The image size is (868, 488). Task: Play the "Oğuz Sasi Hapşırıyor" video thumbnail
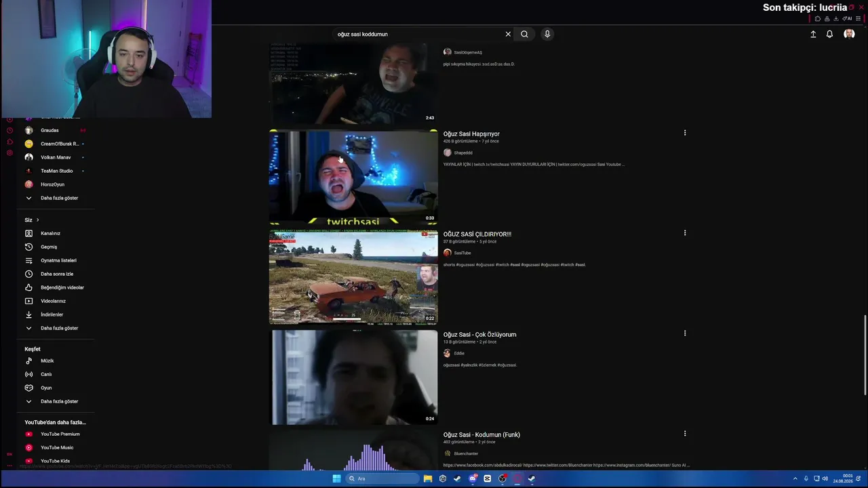[353, 177]
